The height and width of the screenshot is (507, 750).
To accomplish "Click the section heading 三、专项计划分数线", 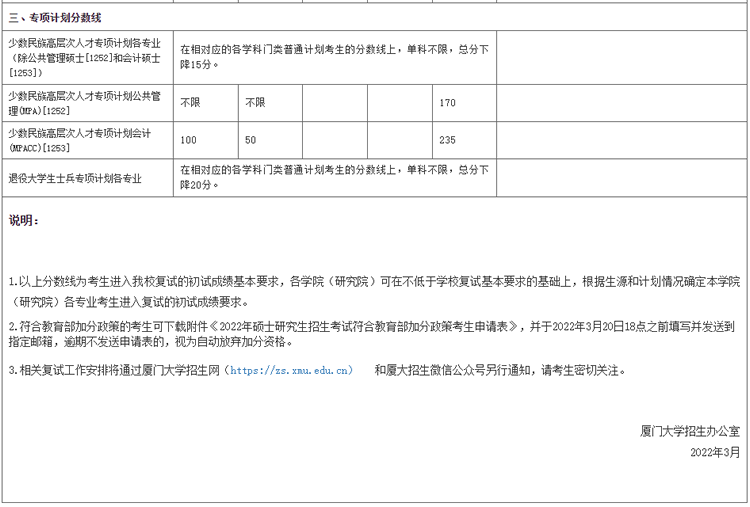I will (55, 18).
